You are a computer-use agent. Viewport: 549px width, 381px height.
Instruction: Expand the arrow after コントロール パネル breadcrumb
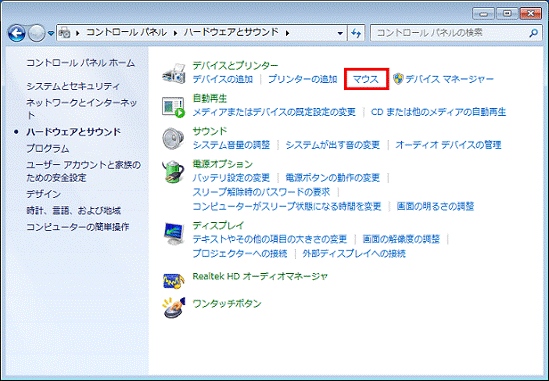click(175, 33)
